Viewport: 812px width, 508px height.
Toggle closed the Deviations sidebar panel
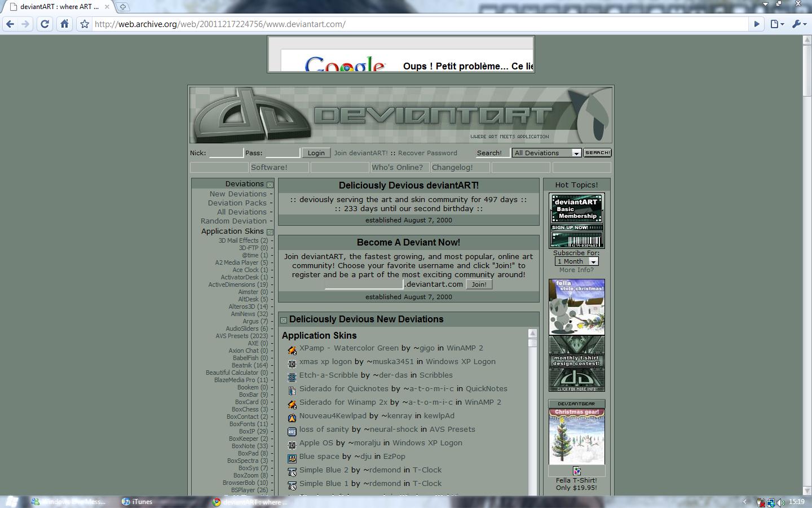pyautogui.click(x=270, y=185)
